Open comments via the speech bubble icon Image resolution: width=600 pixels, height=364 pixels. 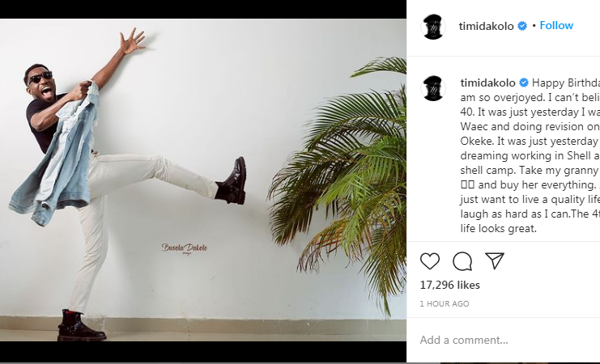coord(462,261)
